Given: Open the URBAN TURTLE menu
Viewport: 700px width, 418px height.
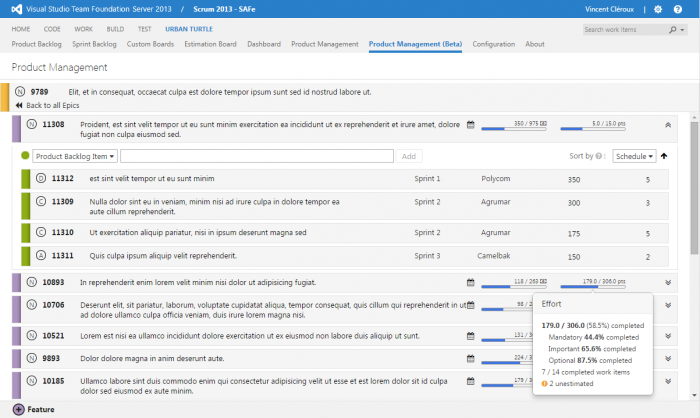Looking at the screenshot, I should 189,29.
